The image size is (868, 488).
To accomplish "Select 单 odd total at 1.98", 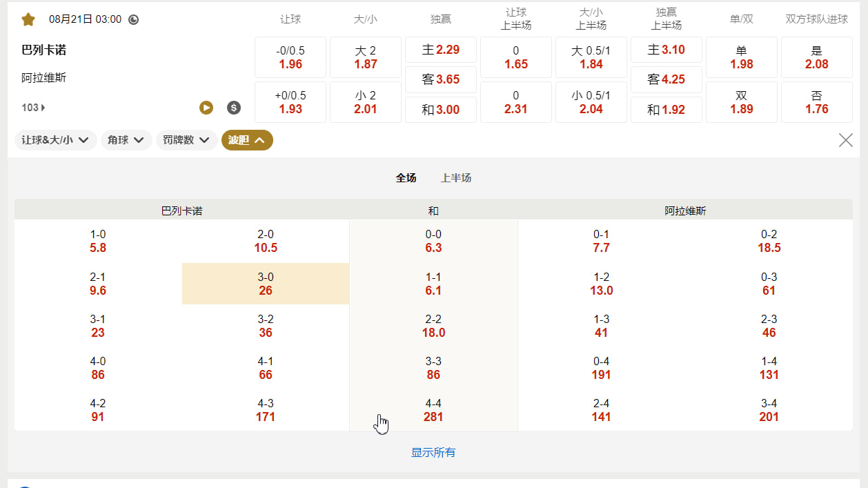I will 742,57.
